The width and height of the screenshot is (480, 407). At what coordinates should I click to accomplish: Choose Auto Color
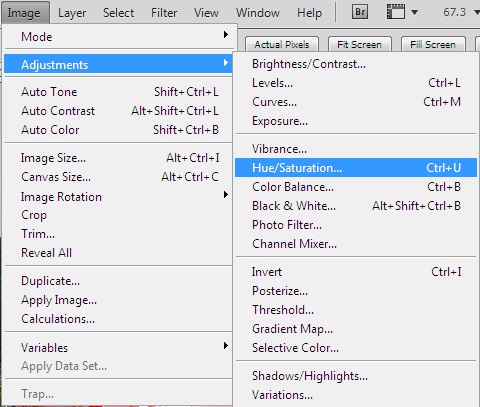click(118, 130)
